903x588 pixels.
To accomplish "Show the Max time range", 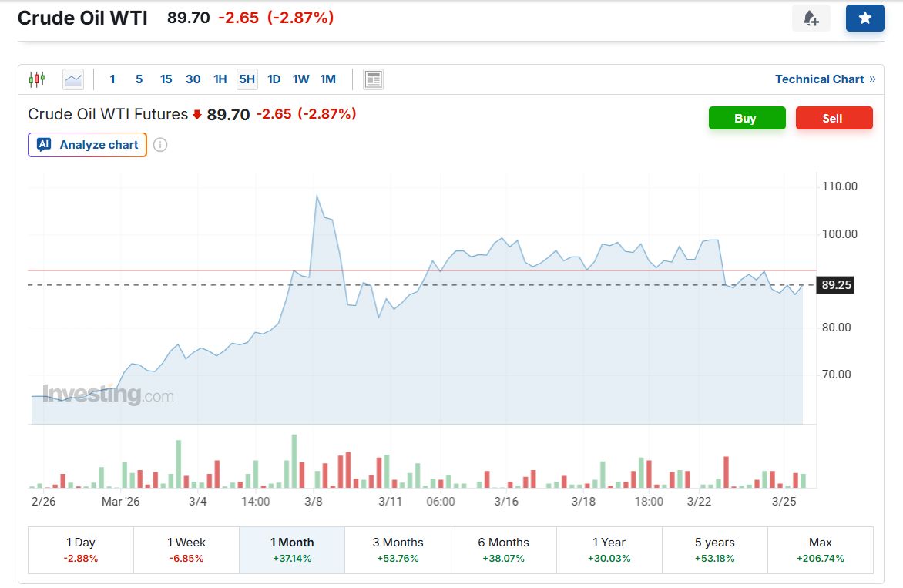I will (820, 549).
